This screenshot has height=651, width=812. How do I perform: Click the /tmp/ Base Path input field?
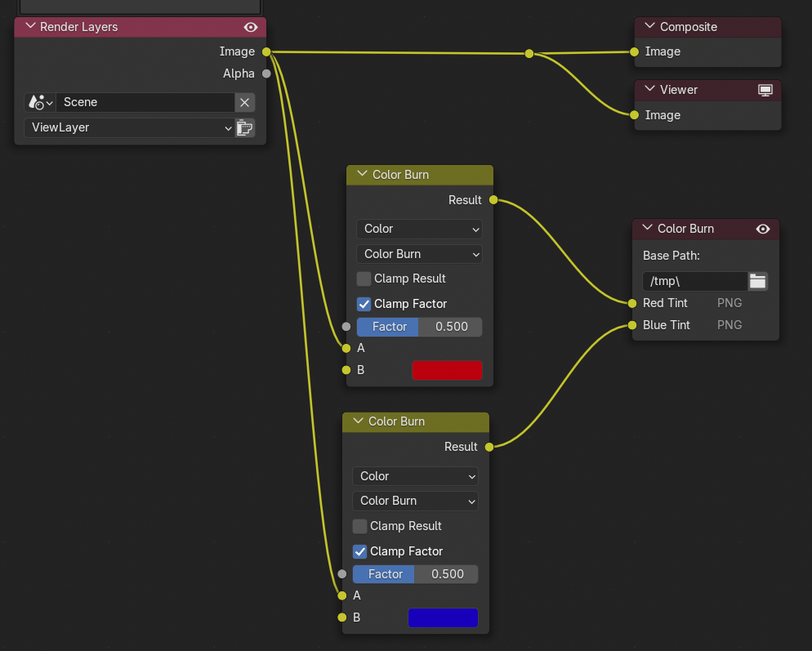click(x=694, y=281)
